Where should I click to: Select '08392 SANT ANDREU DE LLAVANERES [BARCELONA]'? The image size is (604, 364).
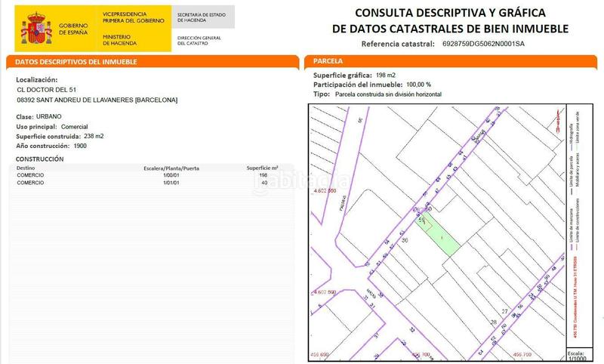pyautogui.click(x=97, y=100)
